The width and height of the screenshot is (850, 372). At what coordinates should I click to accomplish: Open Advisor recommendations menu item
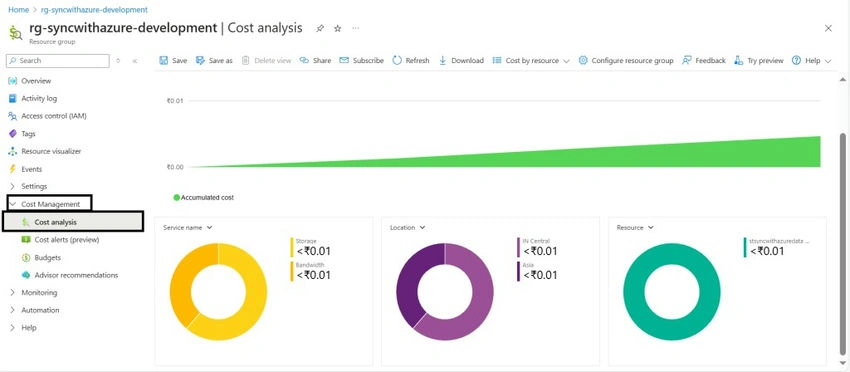[76, 275]
